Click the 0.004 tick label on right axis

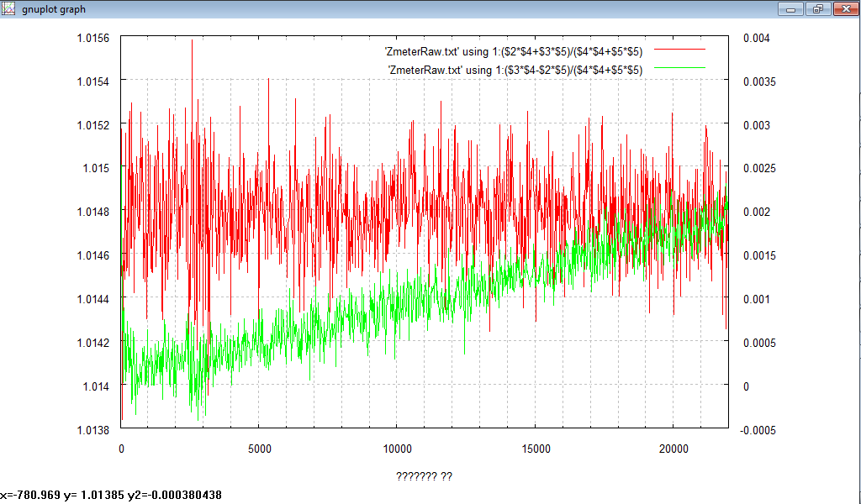pyautogui.click(x=757, y=38)
